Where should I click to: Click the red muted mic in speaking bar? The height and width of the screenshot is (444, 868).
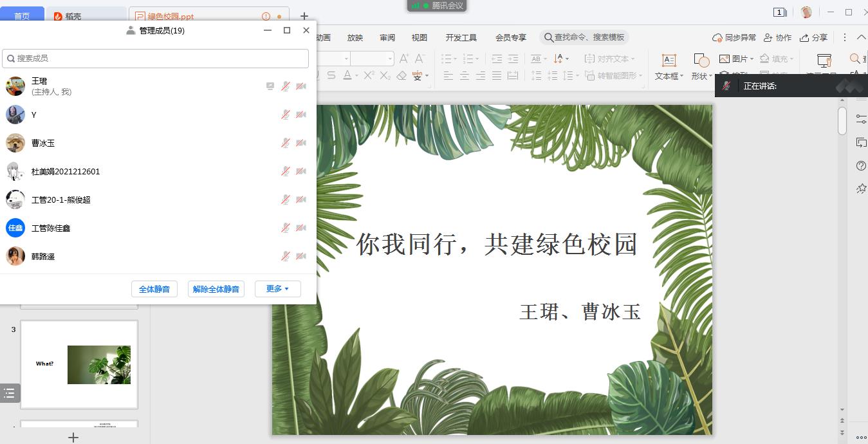click(x=726, y=86)
